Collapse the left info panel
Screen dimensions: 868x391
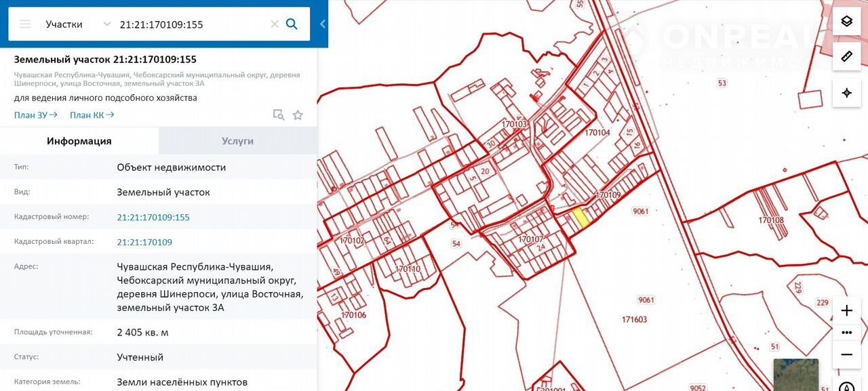[x=323, y=24]
